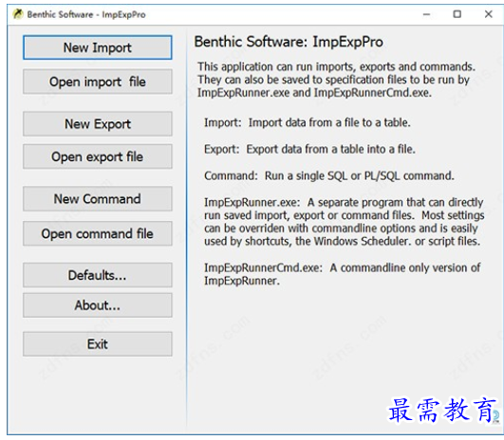The width and height of the screenshot is (504, 440).
Task: Open the Defaults... settings
Action: point(98,275)
